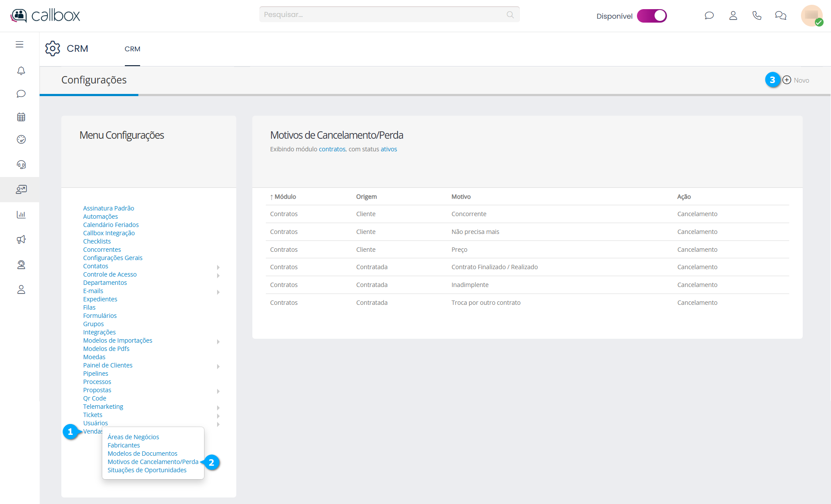Expand the Contatos submenu arrow
The image size is (831, 504).
coord(218,267)
